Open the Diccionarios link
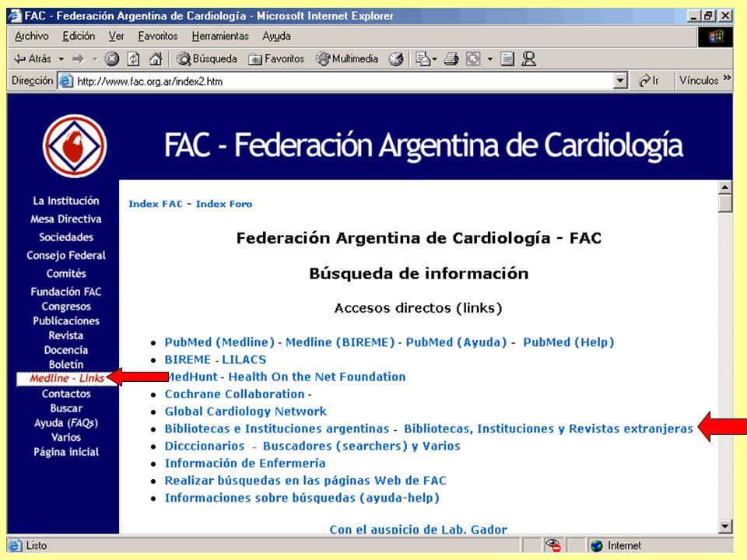Viewport: 747px width, 560px height. tap(205, 446)
